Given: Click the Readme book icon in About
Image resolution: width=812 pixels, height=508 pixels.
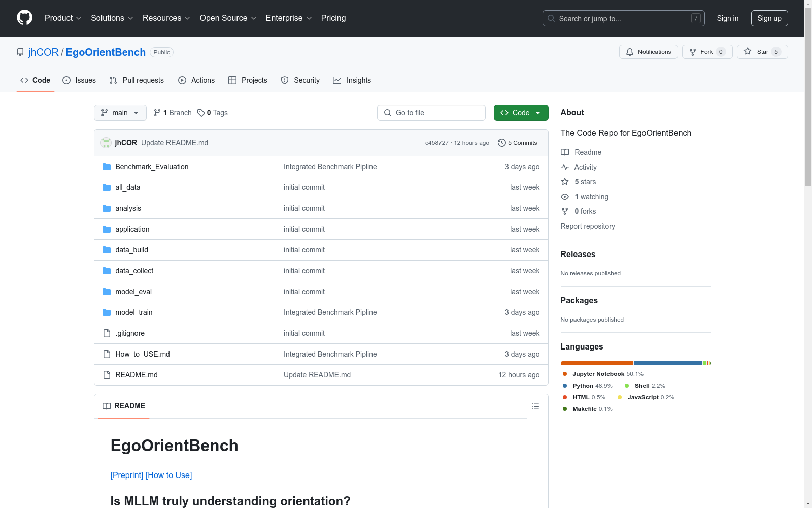Looking at the screenshot, I should 565,152.
